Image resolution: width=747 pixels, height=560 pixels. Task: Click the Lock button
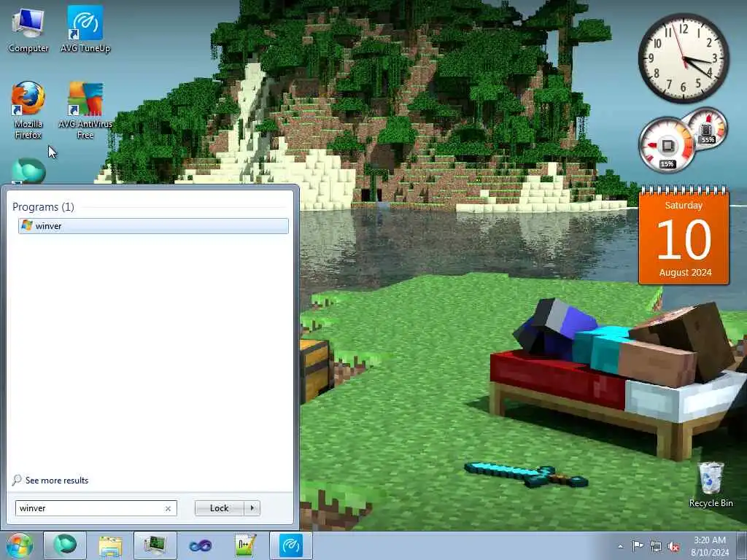pyautogui.click(x=220, y=508)
